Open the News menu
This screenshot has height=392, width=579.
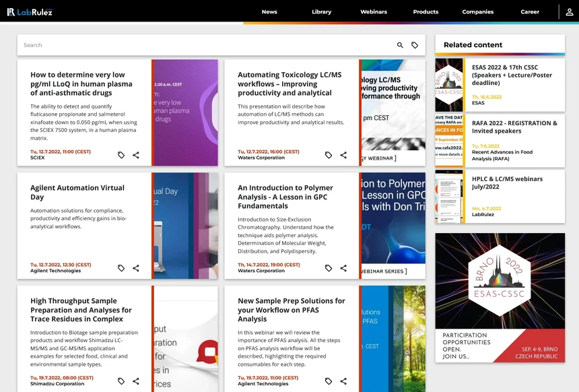point(269,12)
